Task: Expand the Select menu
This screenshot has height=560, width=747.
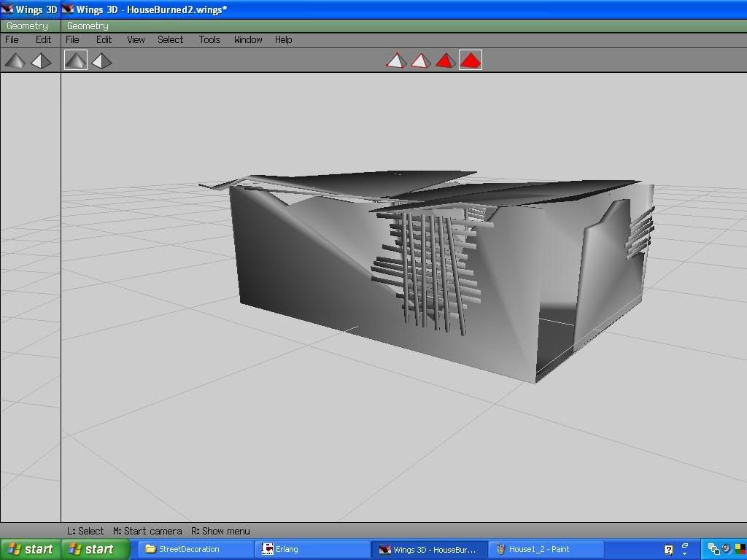Action: coord(170,39)
